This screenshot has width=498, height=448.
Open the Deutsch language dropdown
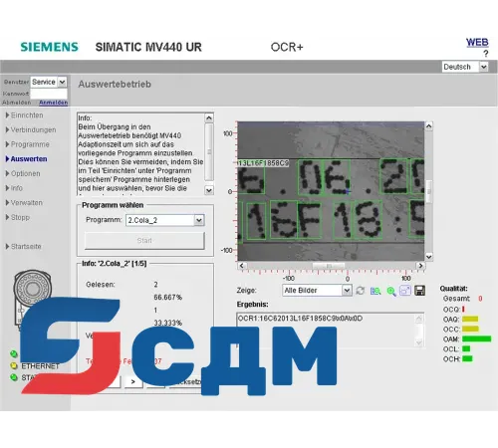click(x=484, y=67)
